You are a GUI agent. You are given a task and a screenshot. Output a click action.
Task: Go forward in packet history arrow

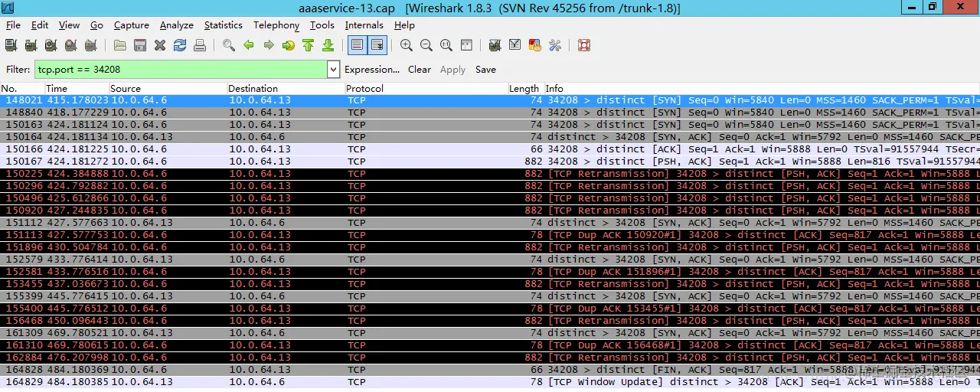pos(269,45)
